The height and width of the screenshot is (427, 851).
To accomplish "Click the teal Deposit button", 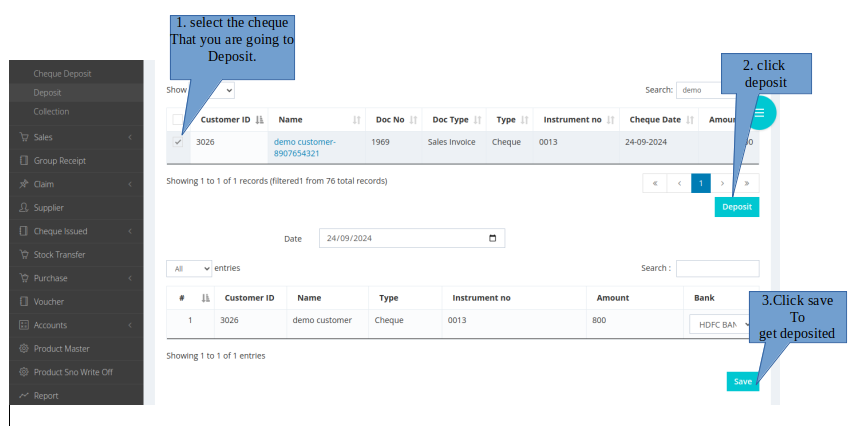I will (x=736, y=207).
